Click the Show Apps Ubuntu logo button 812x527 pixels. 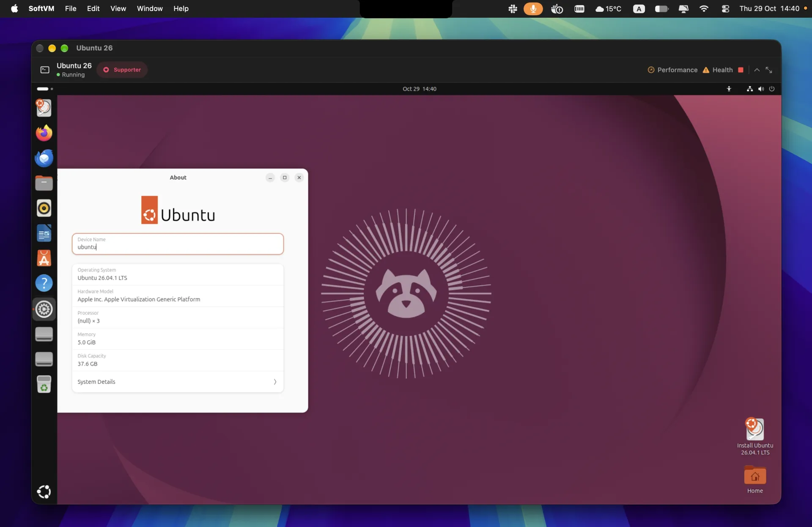click(x=44, y=492)
